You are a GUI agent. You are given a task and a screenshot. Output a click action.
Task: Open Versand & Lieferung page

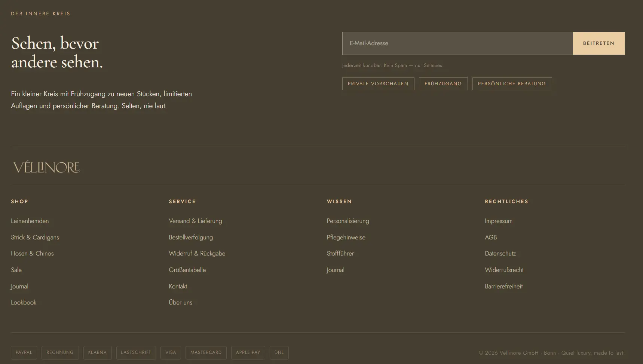click(195, 221)
